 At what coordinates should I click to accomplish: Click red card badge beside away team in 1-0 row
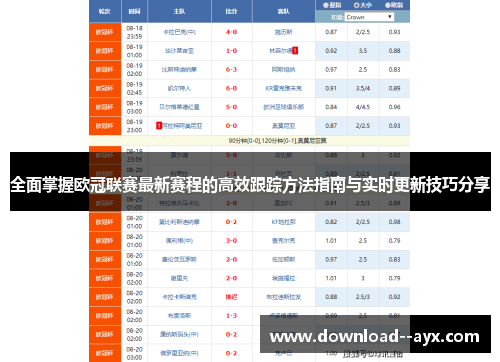[x=295, y=51]
